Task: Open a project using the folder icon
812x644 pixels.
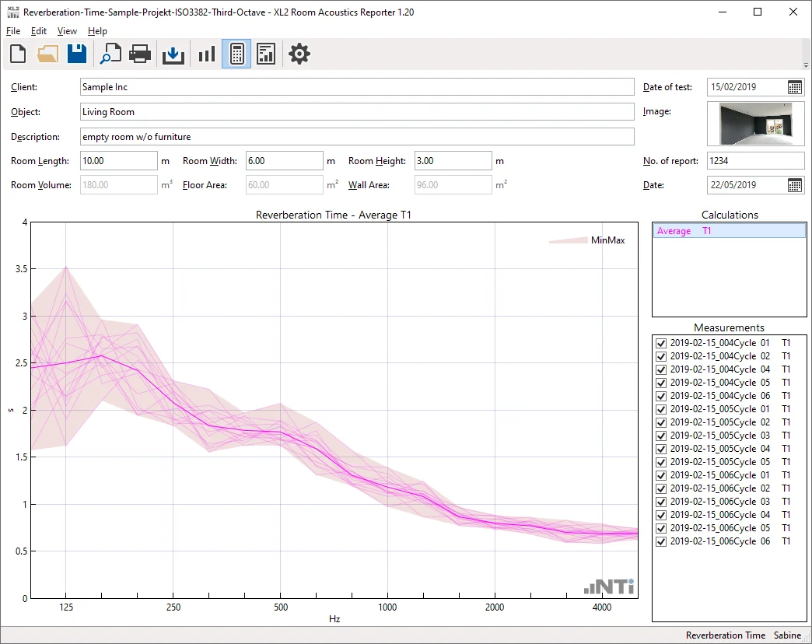Action: coord(47,54)
